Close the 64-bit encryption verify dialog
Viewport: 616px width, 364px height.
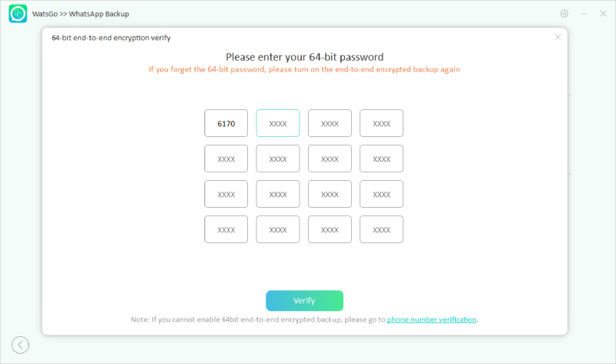[x=558, y=37]
